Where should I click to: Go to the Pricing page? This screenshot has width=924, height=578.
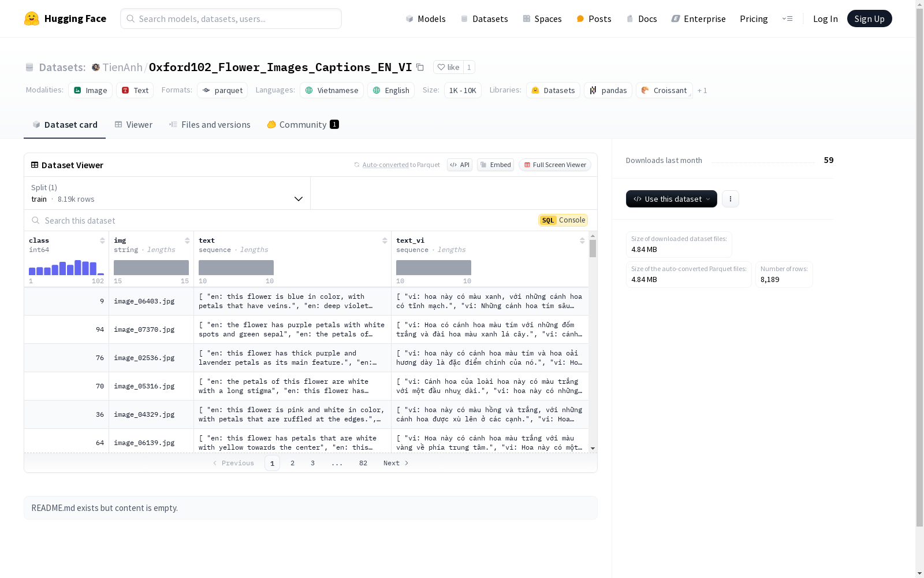(x=754, y=18)
